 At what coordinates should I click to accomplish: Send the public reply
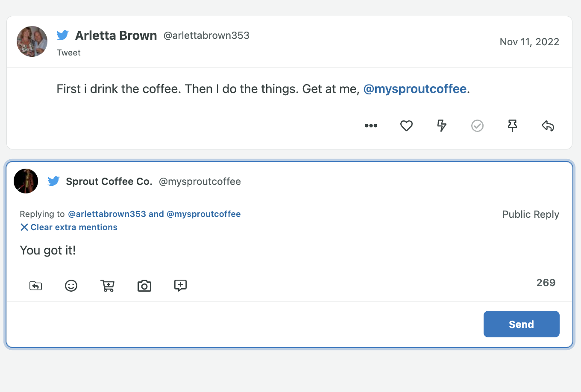coord(521,324)
